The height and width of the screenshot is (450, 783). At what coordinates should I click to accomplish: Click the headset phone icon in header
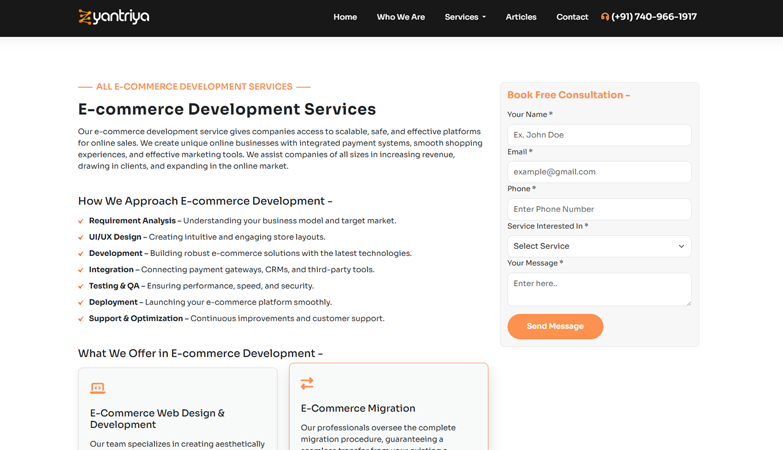[605, 17]
